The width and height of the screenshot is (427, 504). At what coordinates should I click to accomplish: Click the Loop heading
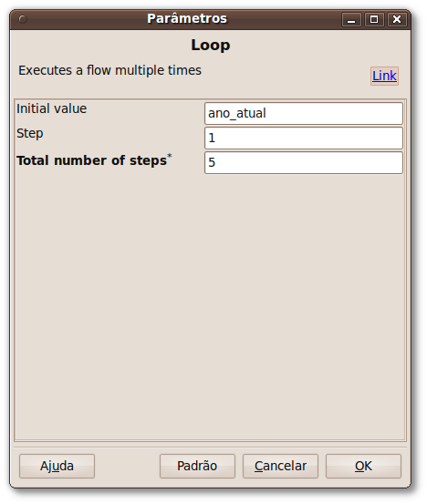click(211, 45)
